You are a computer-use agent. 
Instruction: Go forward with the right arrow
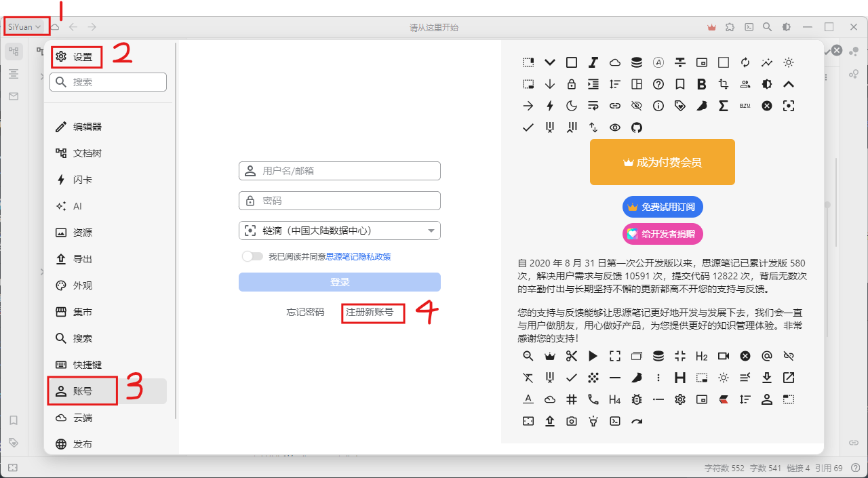pyautogui.click(x=92, y=27)
